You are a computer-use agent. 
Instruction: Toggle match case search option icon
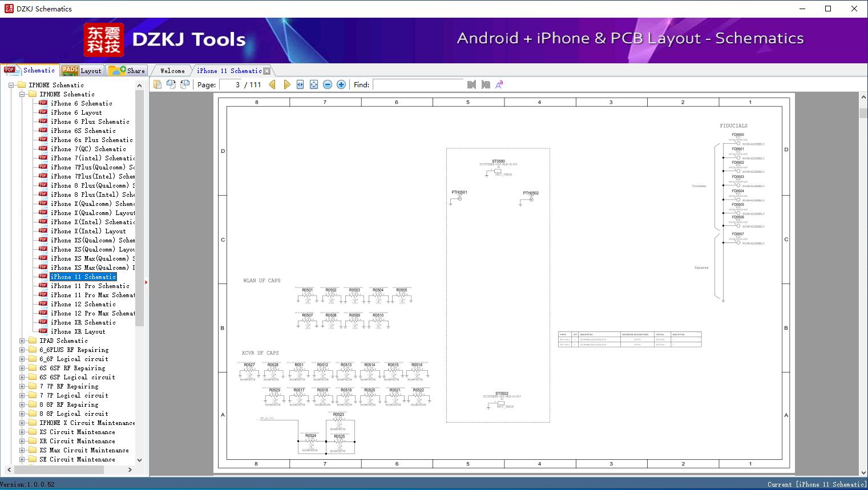coord(499,84)
